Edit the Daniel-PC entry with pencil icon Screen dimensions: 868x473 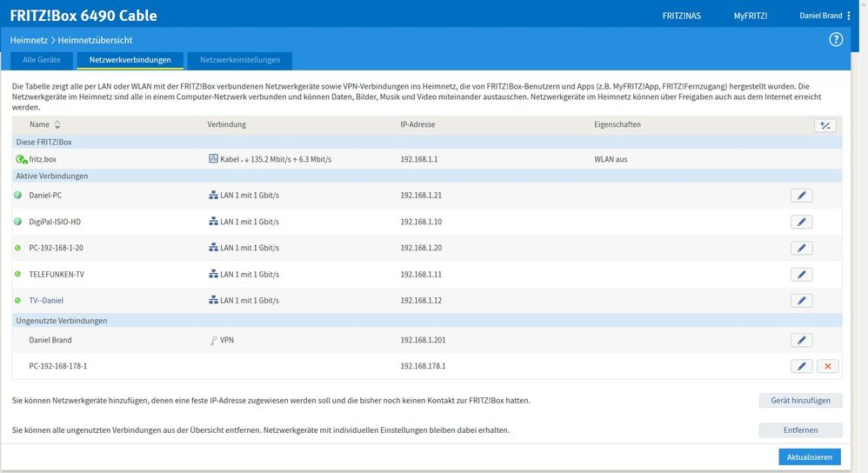802,196
